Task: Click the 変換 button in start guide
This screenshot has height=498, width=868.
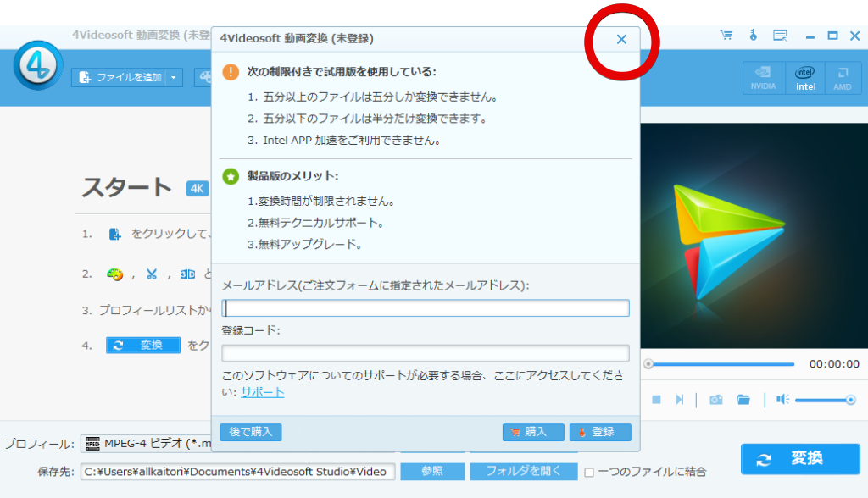Action: (x=143, y=346)
